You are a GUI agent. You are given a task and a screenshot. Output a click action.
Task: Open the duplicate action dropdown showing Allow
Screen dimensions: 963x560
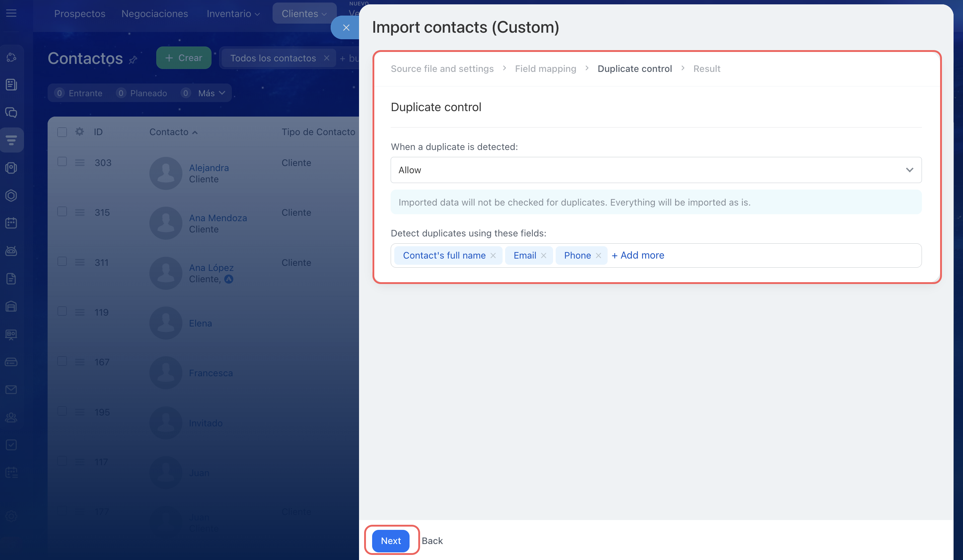pos(656,170)
